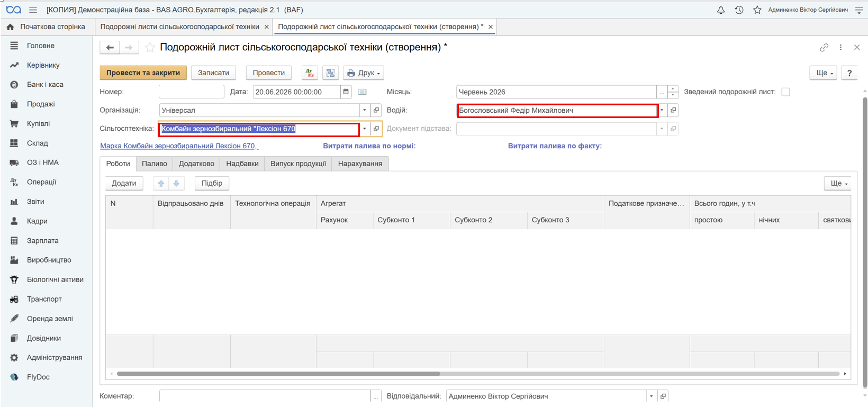Open the Транспорт section
868x407 pixels.
pyautogui.click(x=44, y=299)
